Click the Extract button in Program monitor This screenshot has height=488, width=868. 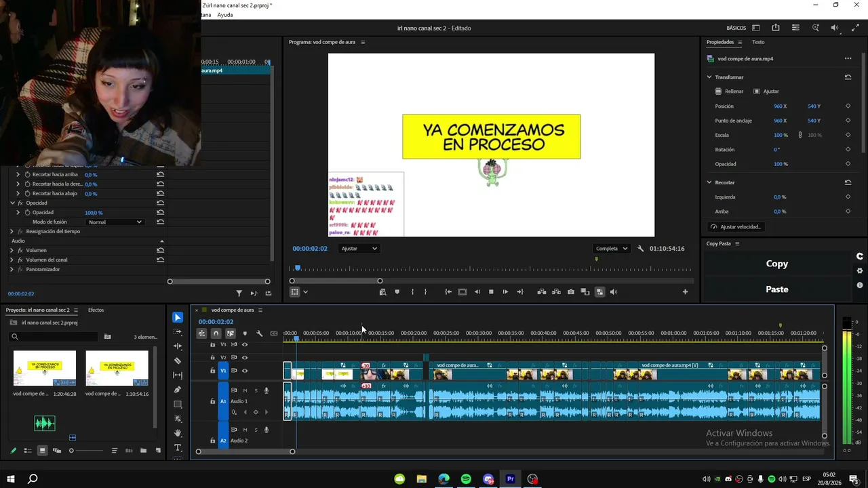556,292
